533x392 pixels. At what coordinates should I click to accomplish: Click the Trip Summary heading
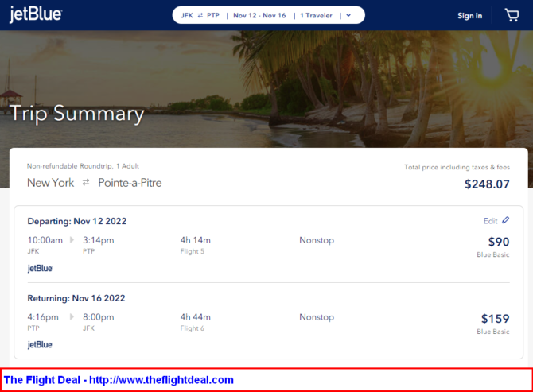(77, 114)
